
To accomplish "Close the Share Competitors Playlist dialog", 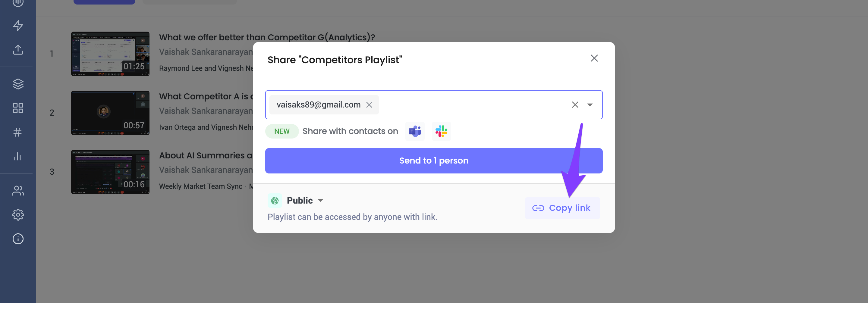I will [x=594, y=58].
